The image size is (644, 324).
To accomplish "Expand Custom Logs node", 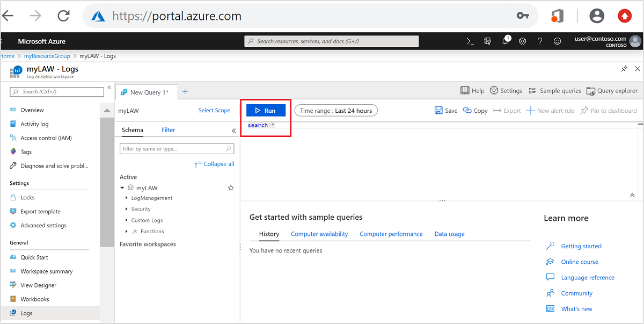I will coord(127,220).
